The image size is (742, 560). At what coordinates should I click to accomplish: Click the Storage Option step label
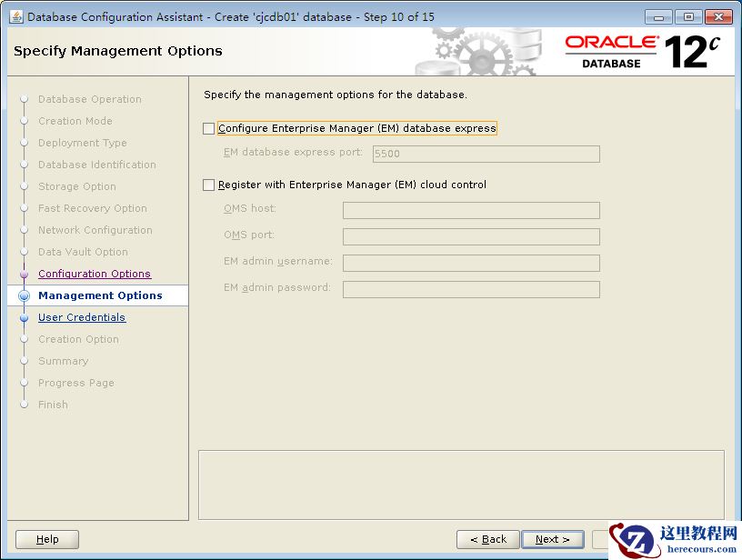[77, 186]
